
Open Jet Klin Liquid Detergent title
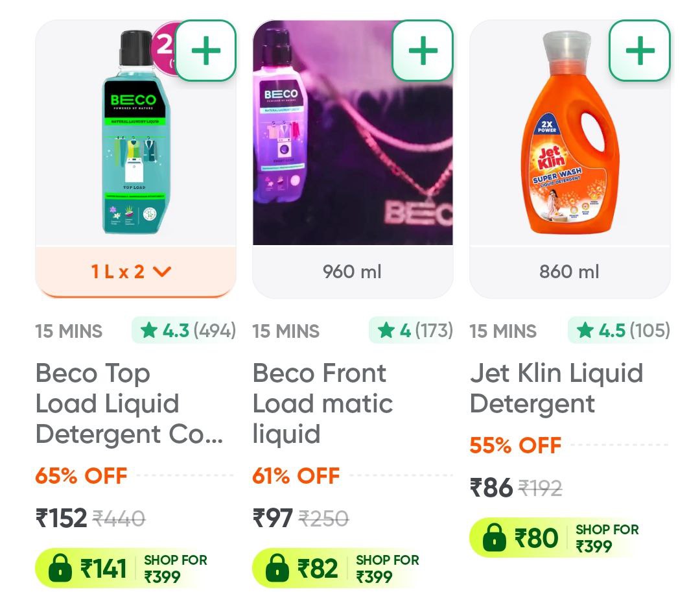(556, 388)
